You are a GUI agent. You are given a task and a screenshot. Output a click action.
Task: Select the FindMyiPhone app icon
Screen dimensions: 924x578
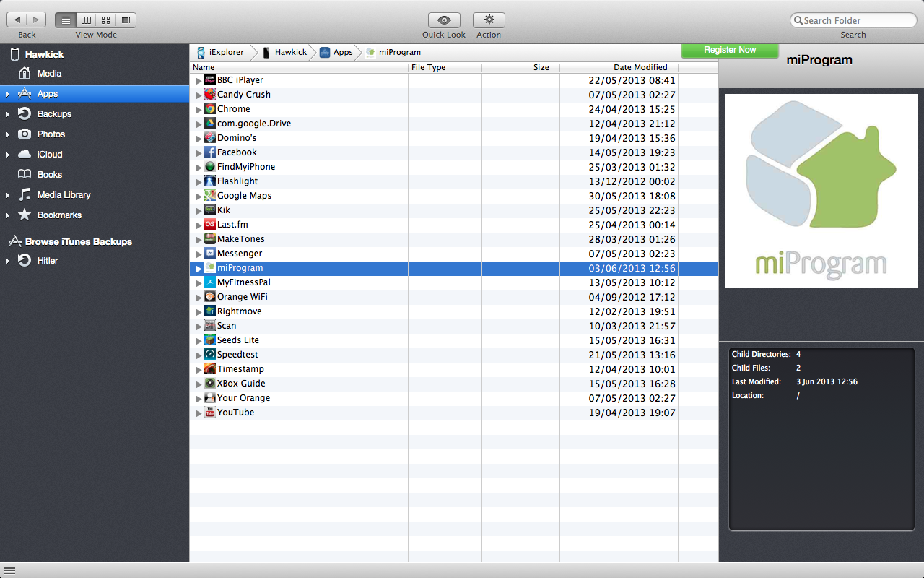tap(210, 167)
